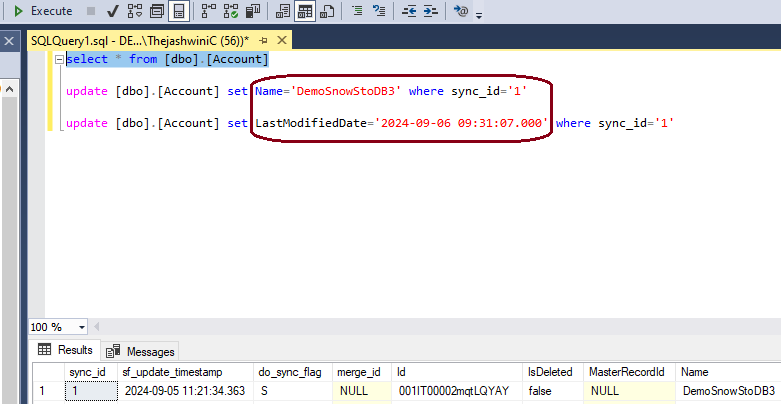Click the select * from [dbo].[Account] line
This screenshot has height=404, width=781.
coord(167,59)
